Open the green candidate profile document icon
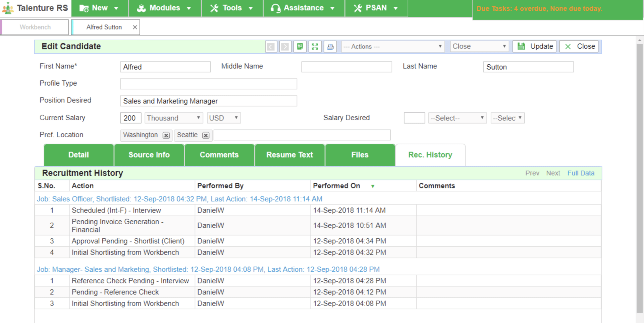This screenshot has height=323, width=644. click(300, 46)
